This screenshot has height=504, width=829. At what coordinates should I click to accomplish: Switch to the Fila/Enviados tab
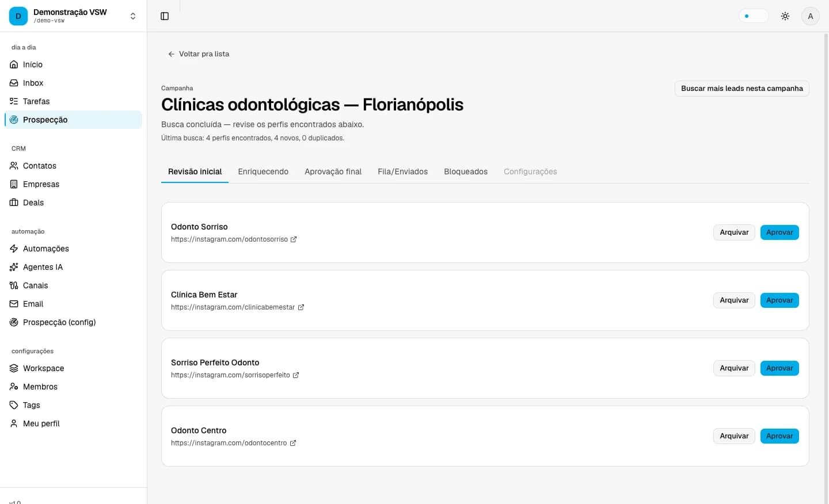coord(402,171)
